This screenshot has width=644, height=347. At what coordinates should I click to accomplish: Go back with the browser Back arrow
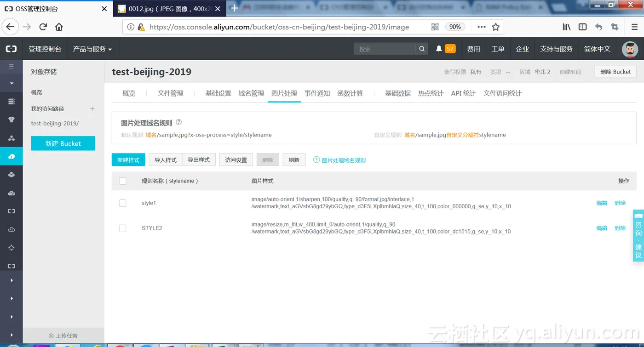pyautogui.click(x=11, y=27)
